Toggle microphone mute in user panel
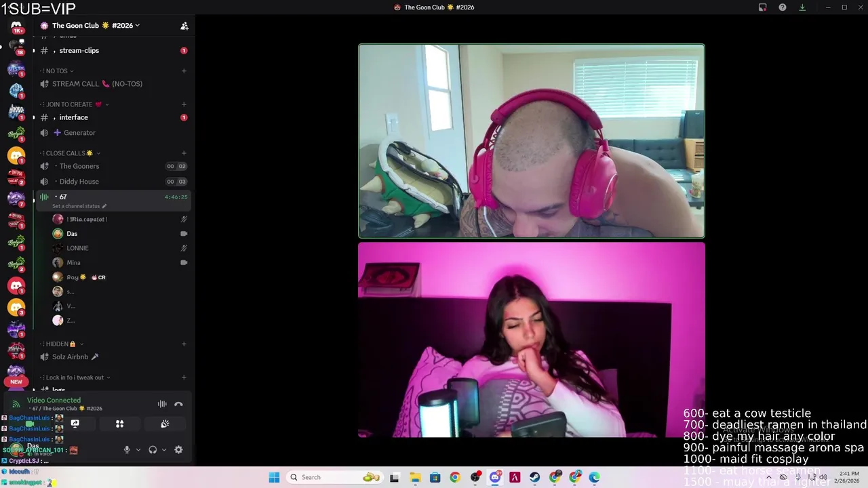 127,449
